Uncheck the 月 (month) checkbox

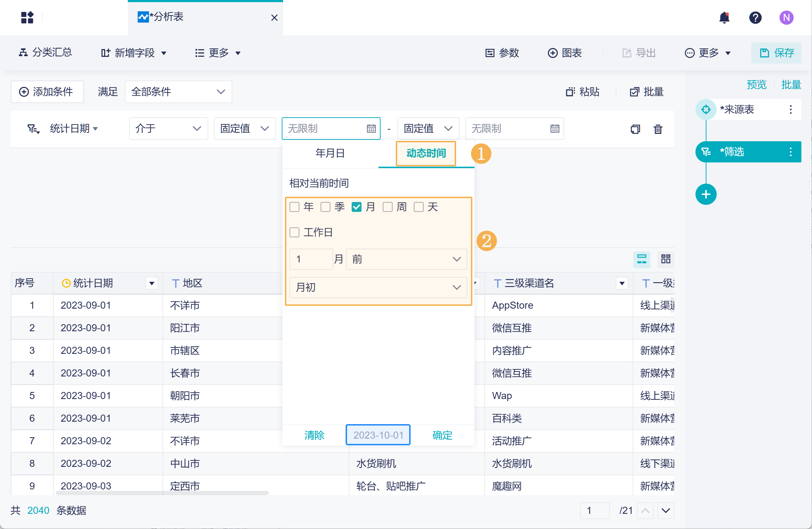pos(357,207)
